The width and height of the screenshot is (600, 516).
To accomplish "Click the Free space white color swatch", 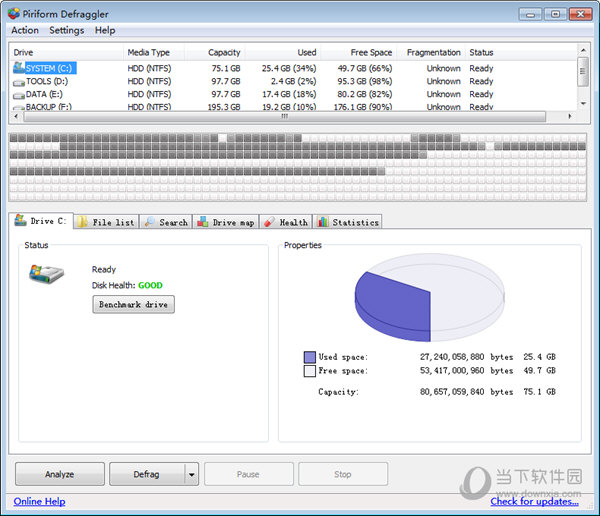I will [x=310, y=371].
